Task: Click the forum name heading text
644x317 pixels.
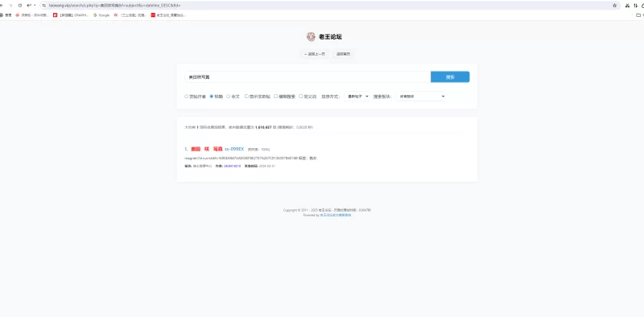Action: click(x=330, y=36)
